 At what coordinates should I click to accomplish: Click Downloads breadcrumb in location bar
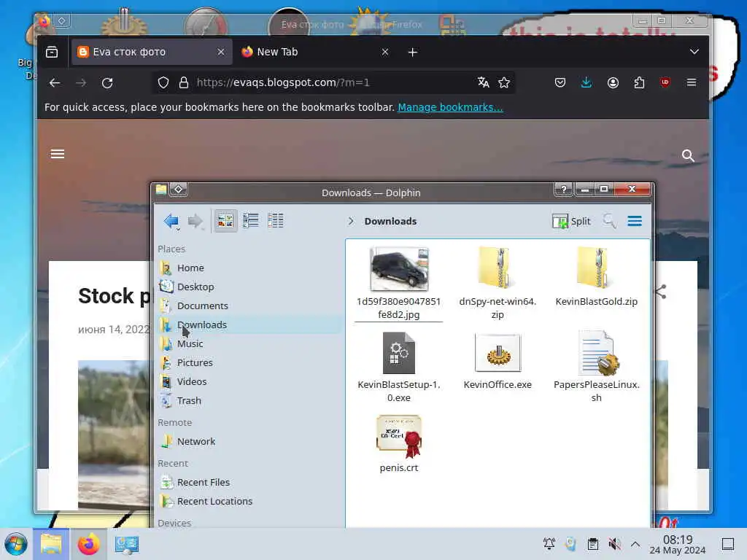[x=390, y=221]
